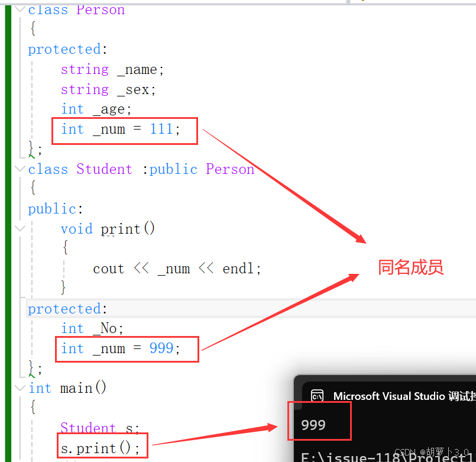This screenshot has width=476, height=462.
Task: Click the 'Student s;' declaration in main
Action: point(100,428)
